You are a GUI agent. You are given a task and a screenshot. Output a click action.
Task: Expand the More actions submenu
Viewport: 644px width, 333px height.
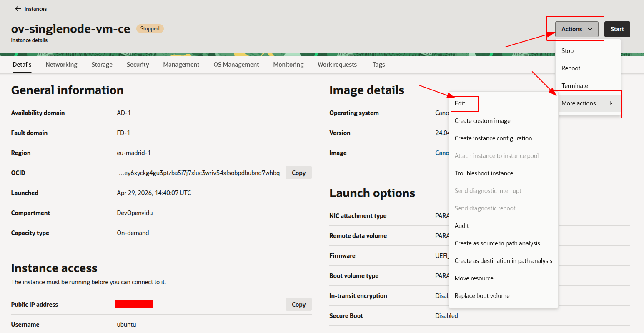coord(588,103)
